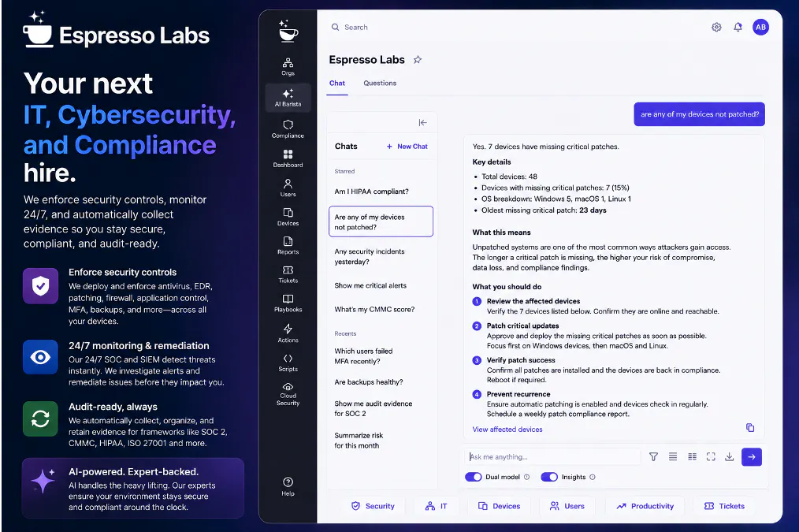Image resolution: width=799 pixels, height=532 pixels.
Task: Copy the answer with the copy icon
Action: 750,427
